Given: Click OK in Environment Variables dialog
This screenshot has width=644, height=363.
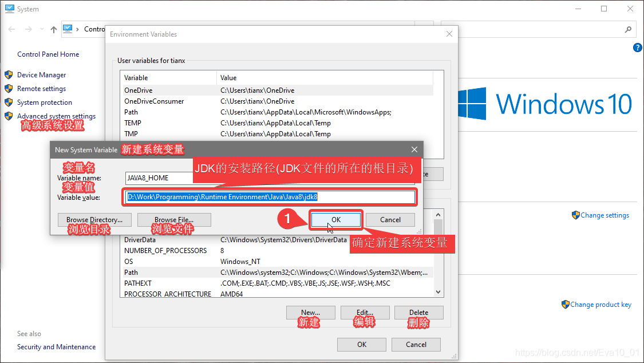Looking at the screenshot, I should click(x=361, y=345).
